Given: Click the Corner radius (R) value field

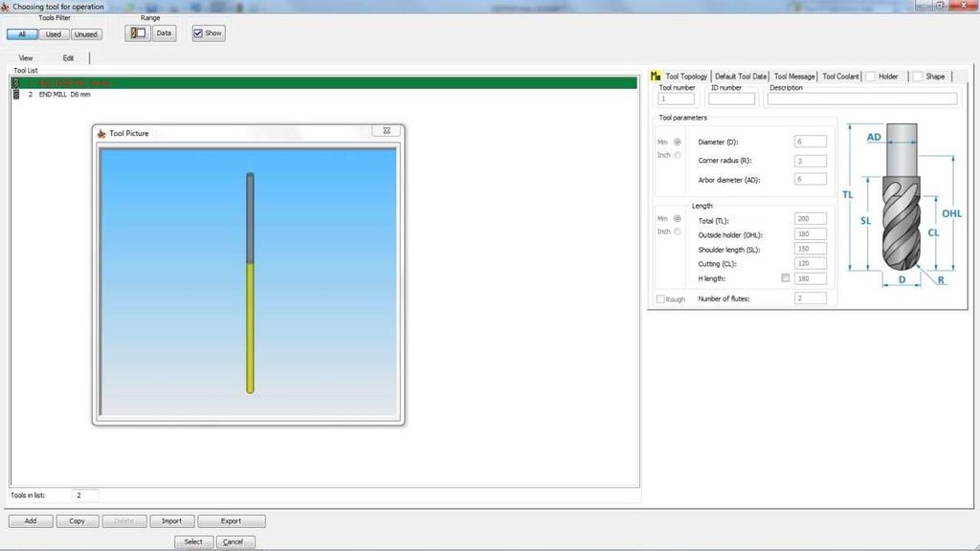Looking at the screenshot, I should pos(810,161).
